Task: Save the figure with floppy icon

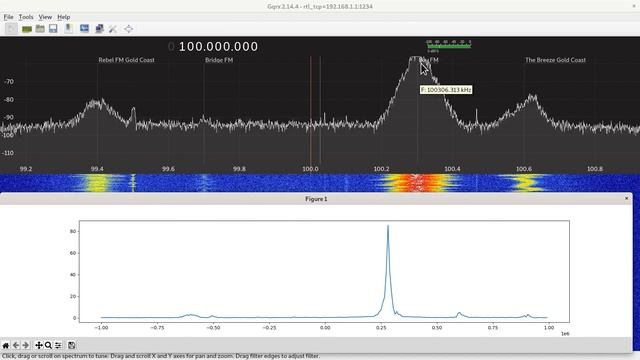Action: point(71,345)
